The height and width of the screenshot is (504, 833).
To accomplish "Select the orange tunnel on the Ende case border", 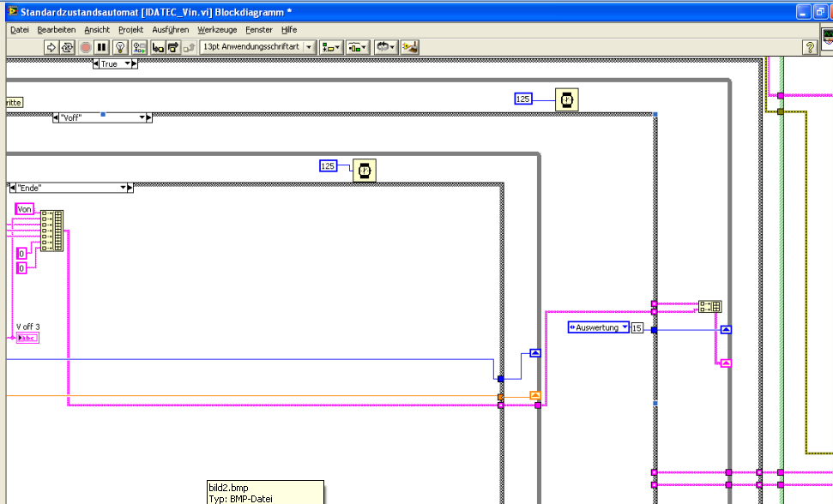I will (500, 397).
